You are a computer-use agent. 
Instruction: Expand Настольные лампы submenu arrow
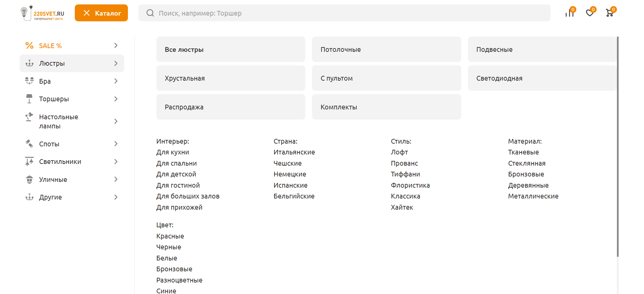(x=116, y=121)
